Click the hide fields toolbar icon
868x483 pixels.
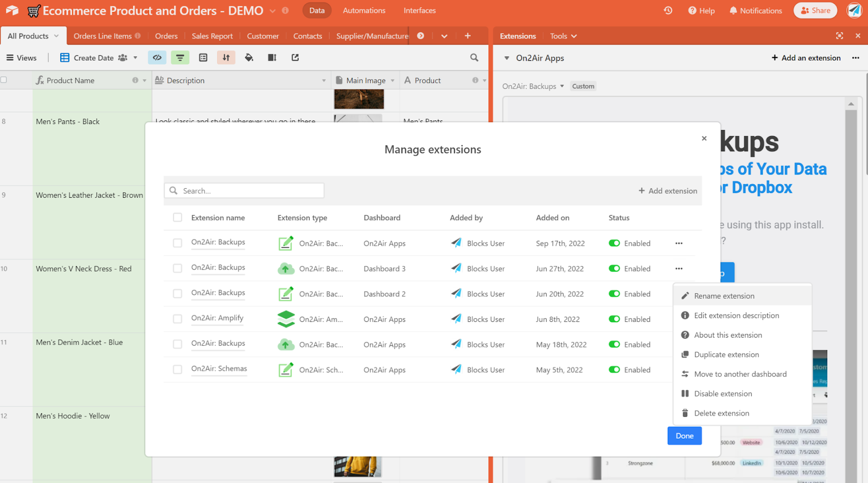(x=157, y=57)
